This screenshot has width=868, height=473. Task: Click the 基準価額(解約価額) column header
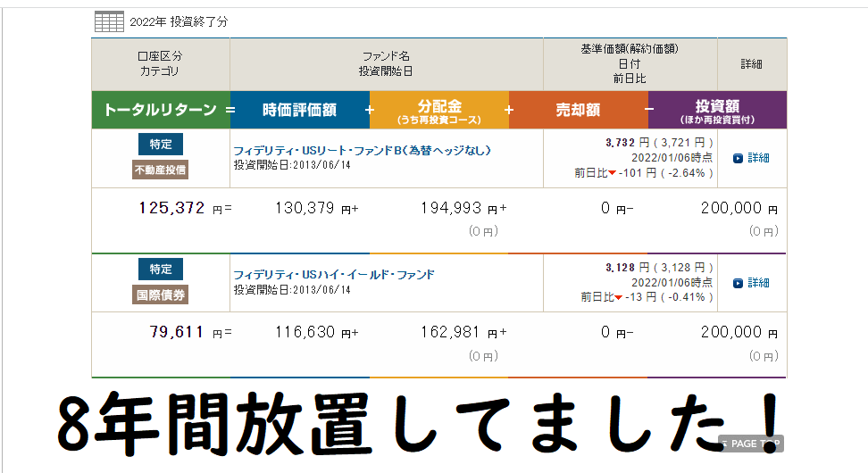click(x=630, y=64)
